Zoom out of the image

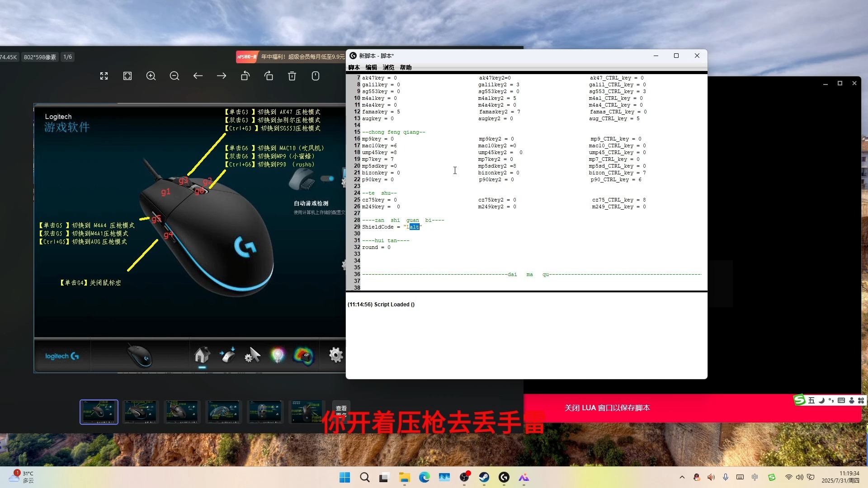click(175, 76)
